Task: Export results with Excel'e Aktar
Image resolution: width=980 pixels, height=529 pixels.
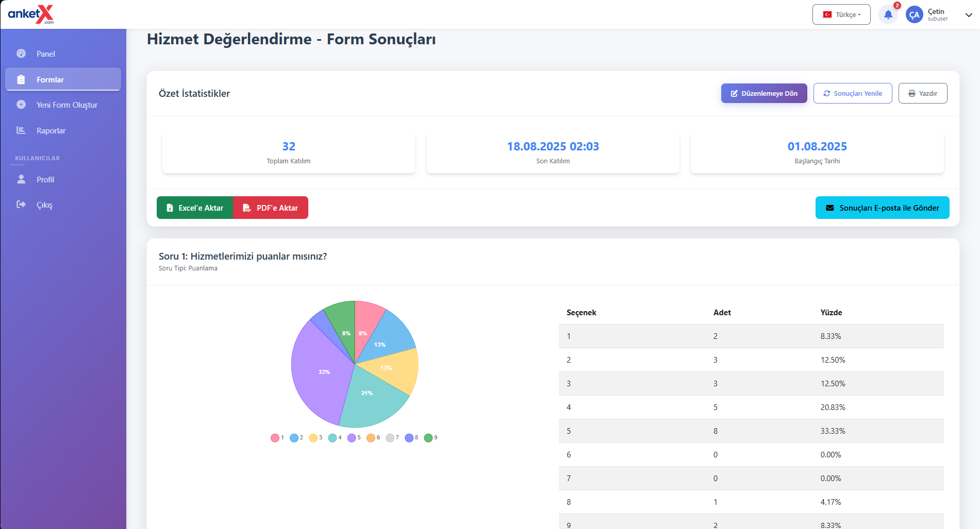Action: (x=195, y=208)
